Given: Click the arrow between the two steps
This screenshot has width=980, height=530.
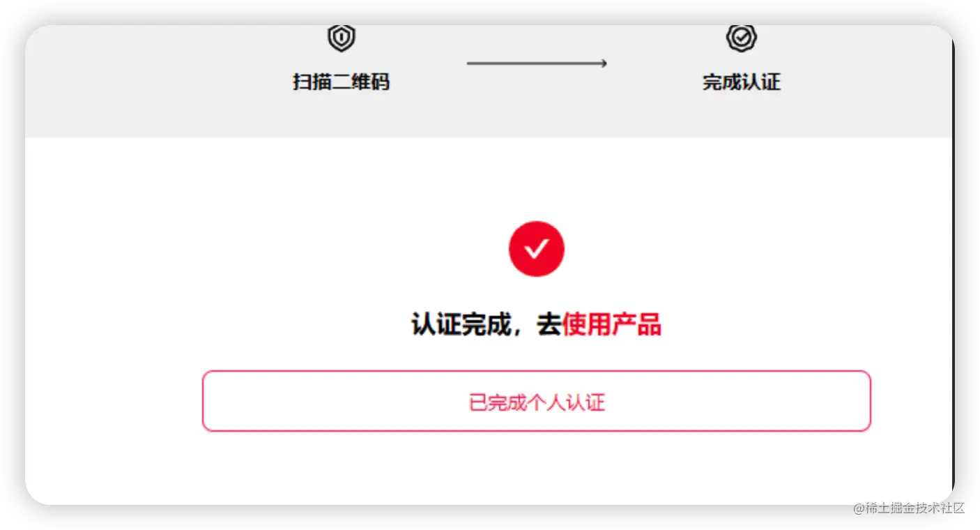Looking at the screenshot, I should [537, 63].
